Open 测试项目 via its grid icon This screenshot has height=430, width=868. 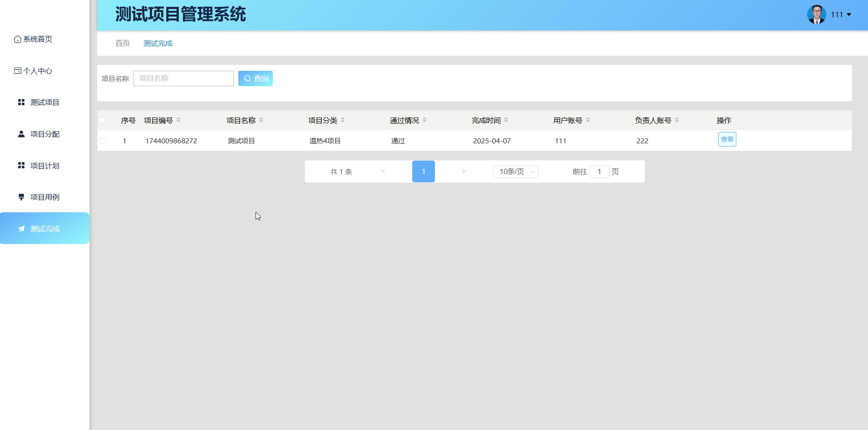point(21,103)
